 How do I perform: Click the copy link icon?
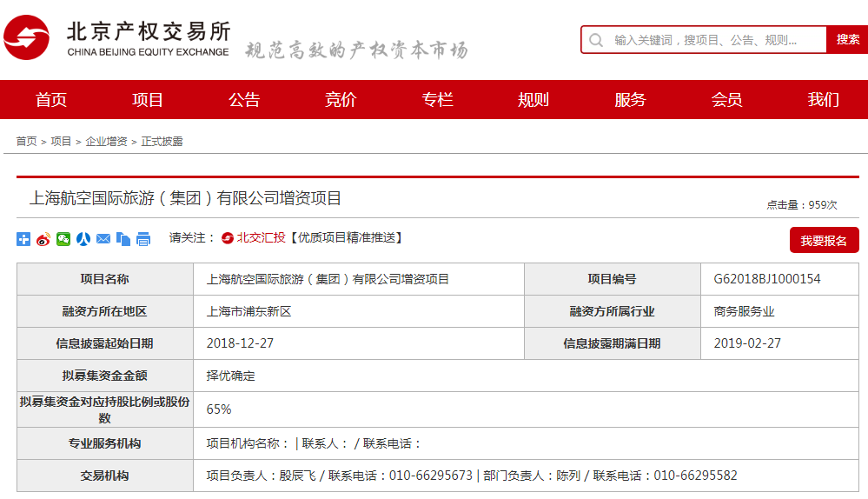tap(123, 239)
